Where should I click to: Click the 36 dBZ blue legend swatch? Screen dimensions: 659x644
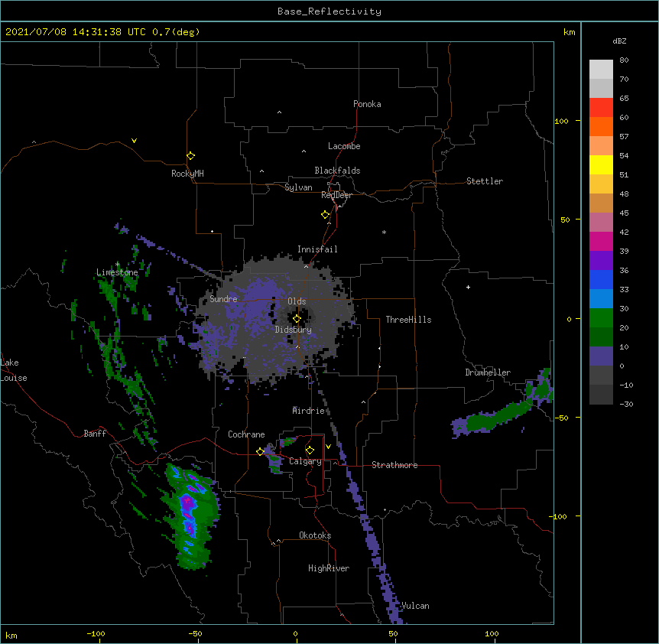coord(601,279)
